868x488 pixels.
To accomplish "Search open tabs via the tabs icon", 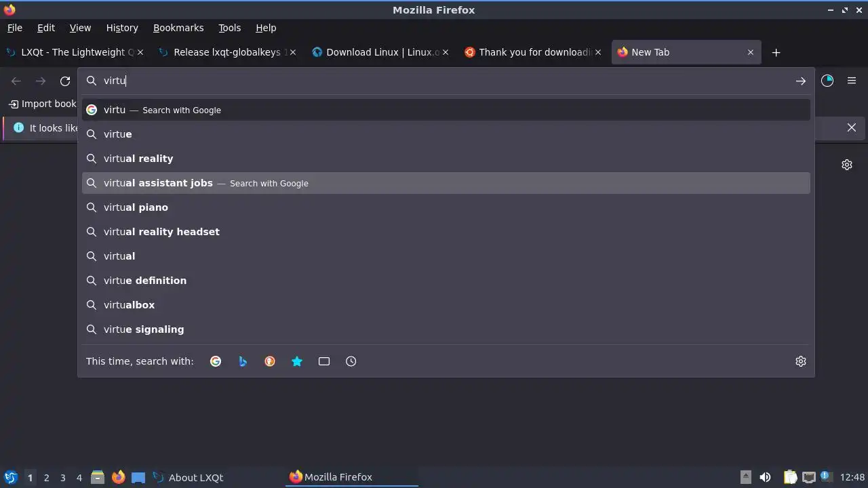I will 324,361.
